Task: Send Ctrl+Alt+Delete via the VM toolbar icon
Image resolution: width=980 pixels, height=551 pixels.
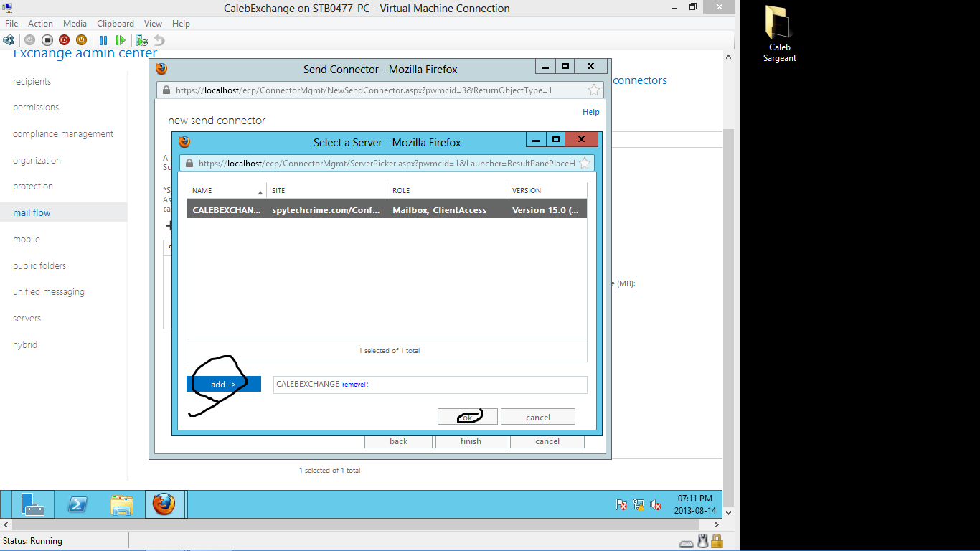Action: pos(9,40)
